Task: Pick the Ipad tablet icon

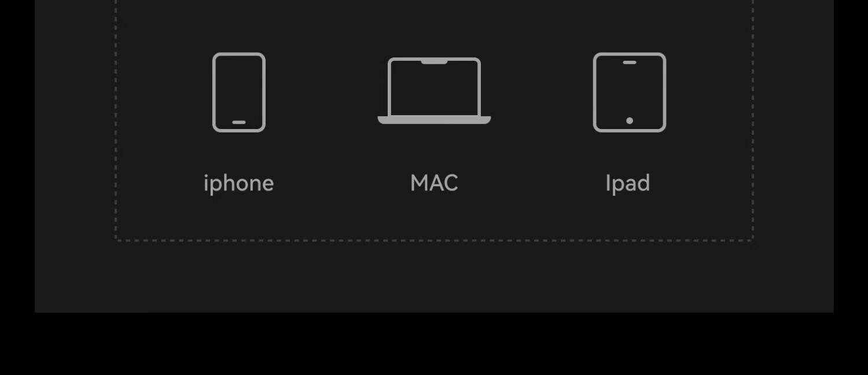Action: click(x=630, y=93)
